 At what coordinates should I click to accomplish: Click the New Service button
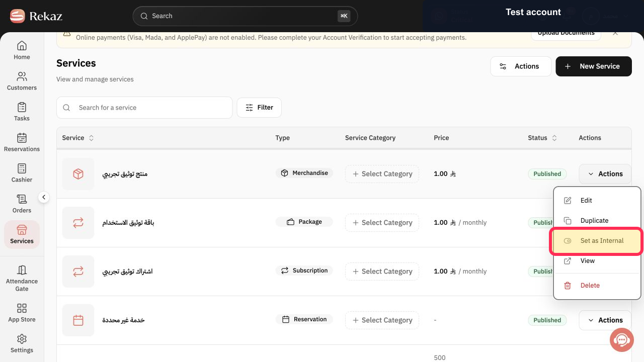[594, 66]
